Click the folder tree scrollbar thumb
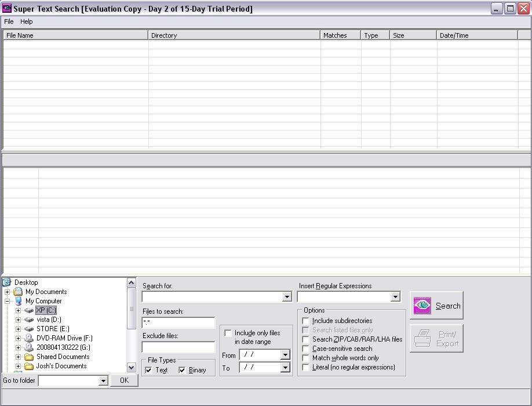The height and width of the screenshot is (406, 532). tap(132, 309)
